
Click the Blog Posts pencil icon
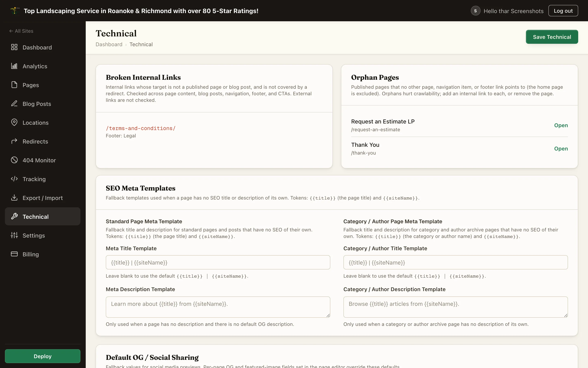14,103
